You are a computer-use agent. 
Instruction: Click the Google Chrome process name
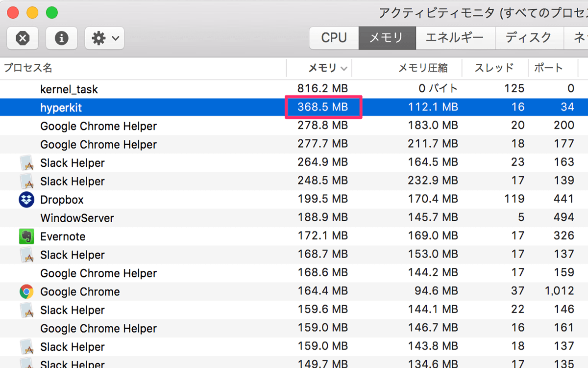click(x=80, y=291)
